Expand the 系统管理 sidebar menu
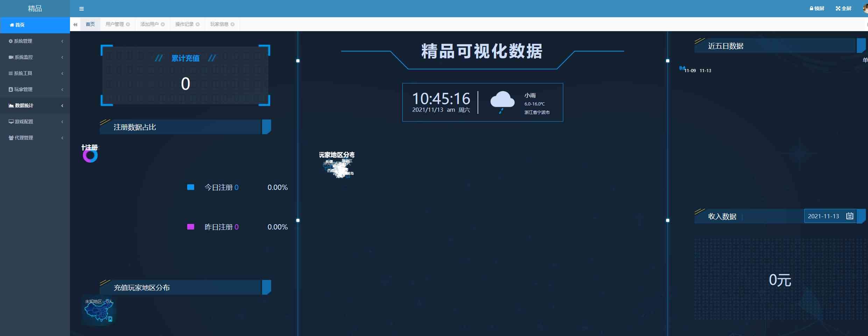 pyautogui.click(x=35, y=41)
